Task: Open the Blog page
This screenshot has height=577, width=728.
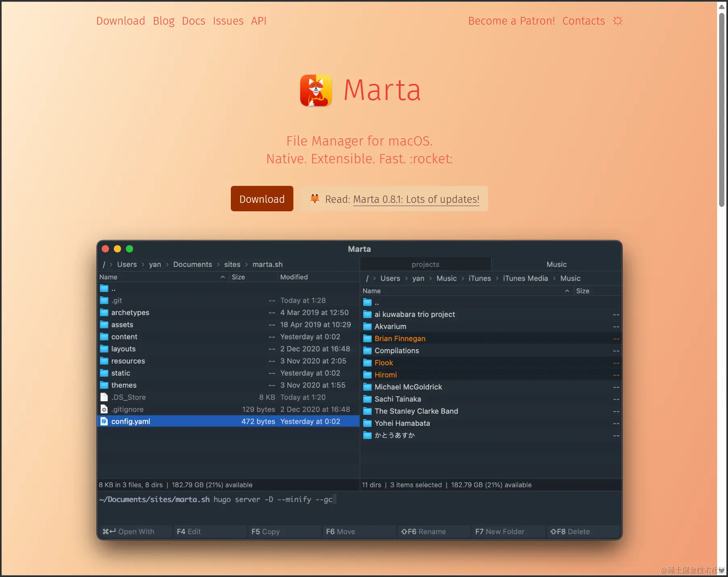Action: click(x=163, y=21)
